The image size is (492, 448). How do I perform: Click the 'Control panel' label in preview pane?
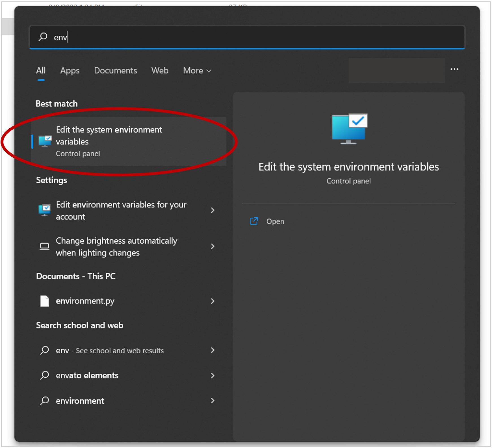(348, 181)
